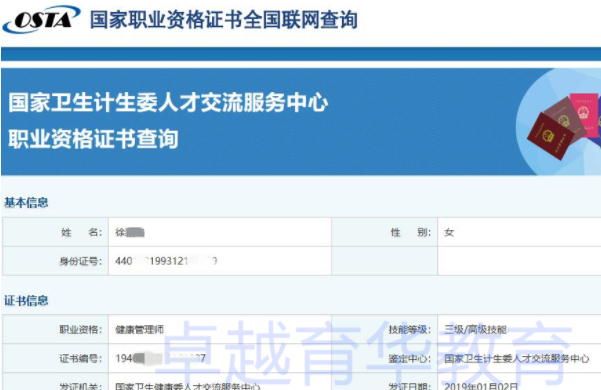The image size is (601, 390).
Task: Click the 证书信息 section heading
Action: tap(26, 301)
